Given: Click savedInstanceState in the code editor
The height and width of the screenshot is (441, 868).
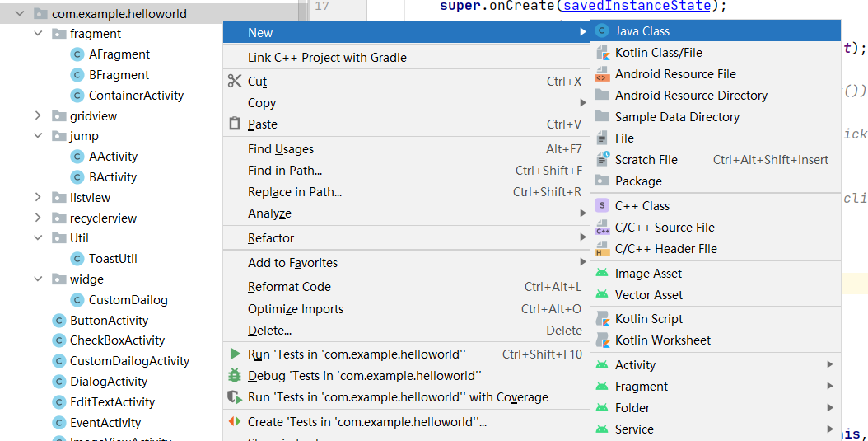Looking at the screenshot, I should pyautogui.click(x=637, y=6).
